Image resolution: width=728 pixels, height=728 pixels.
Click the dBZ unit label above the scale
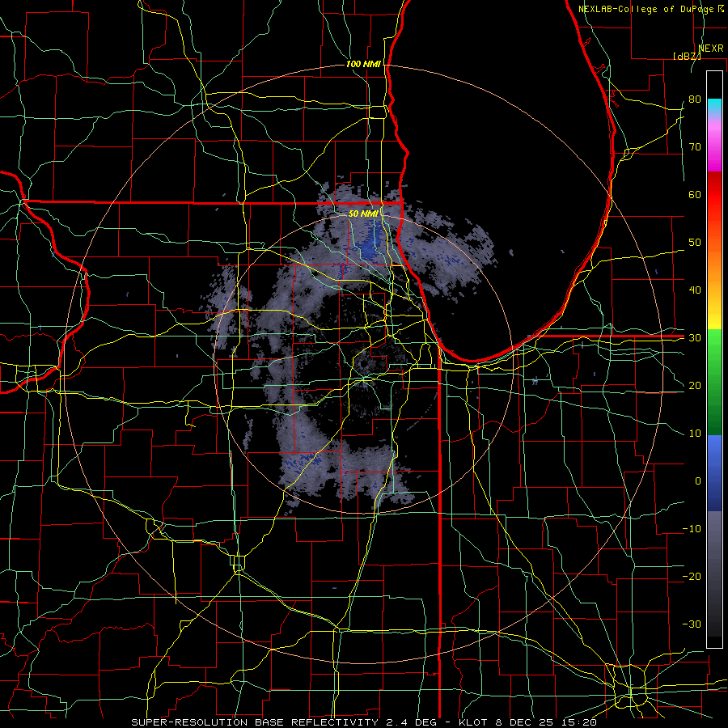[x=687, y=56]
